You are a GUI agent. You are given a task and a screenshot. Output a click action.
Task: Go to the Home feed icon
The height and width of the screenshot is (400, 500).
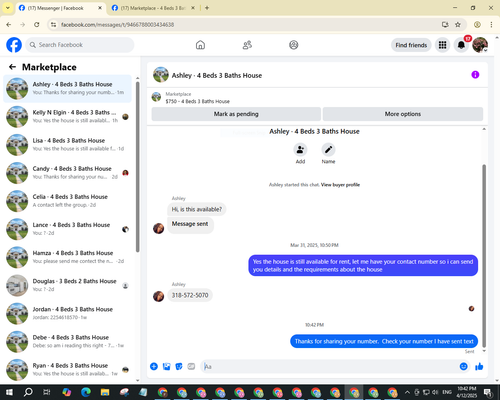(200, 45)
